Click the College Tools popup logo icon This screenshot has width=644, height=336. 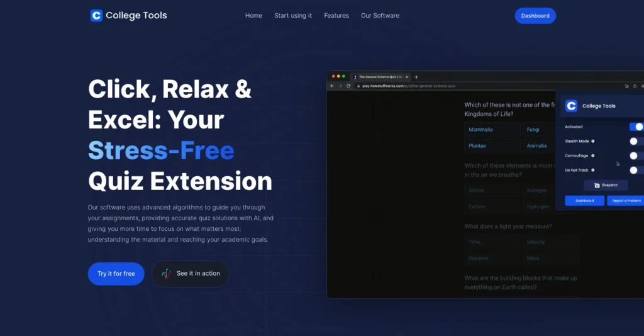[571, 106]
